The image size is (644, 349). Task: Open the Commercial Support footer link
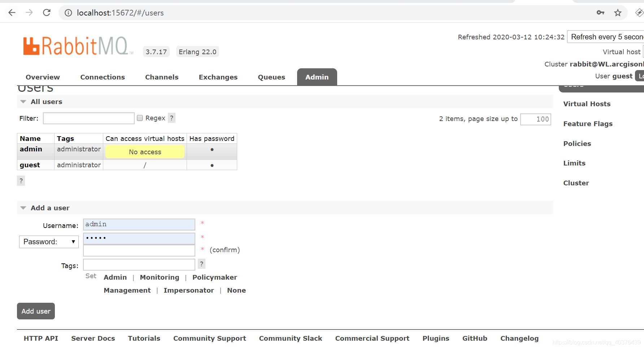pyautogui.click(x=372, y=338)
